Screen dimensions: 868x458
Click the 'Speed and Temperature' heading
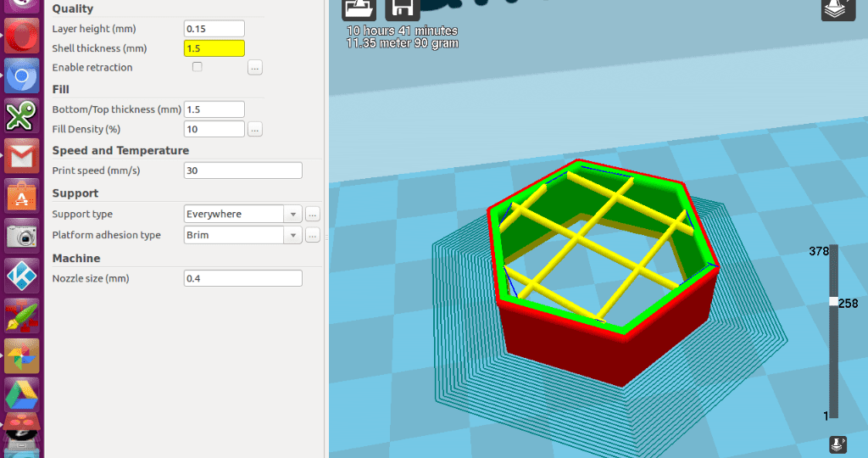[x=120, y=151]
